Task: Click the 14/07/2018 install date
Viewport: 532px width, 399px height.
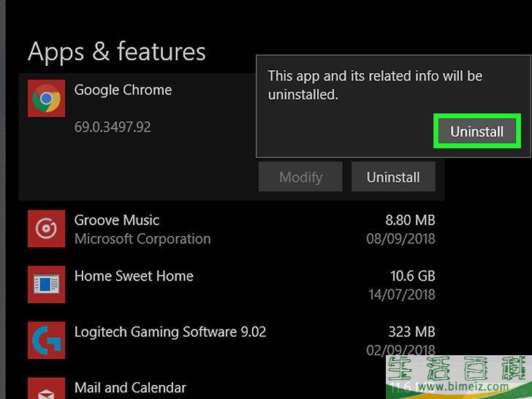Action: click(402, 294)
